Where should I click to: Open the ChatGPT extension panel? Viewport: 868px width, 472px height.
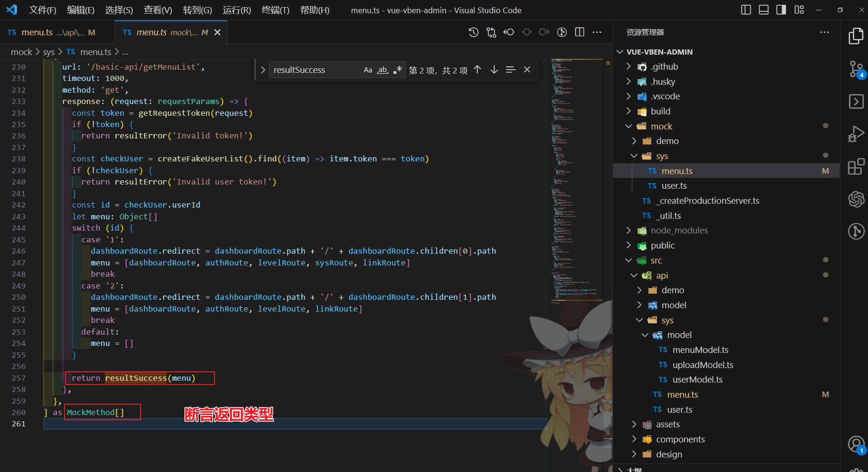tap(856, 199)
